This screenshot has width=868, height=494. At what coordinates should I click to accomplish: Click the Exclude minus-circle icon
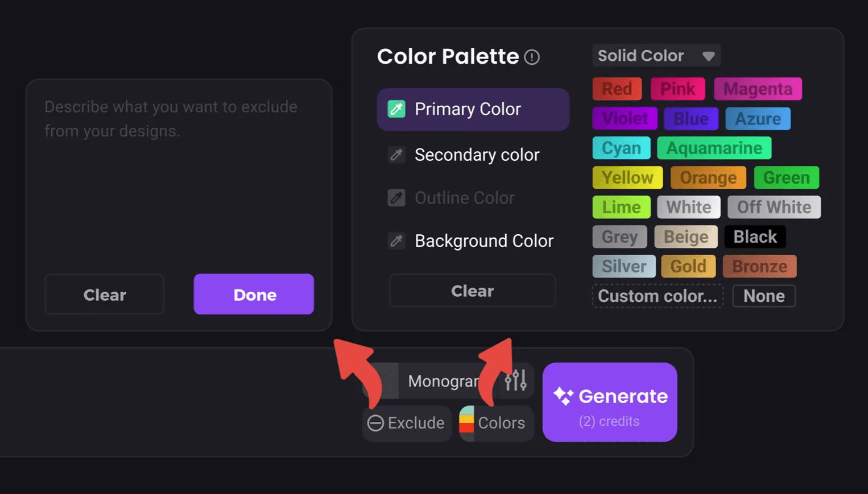(x=375, y=423)
